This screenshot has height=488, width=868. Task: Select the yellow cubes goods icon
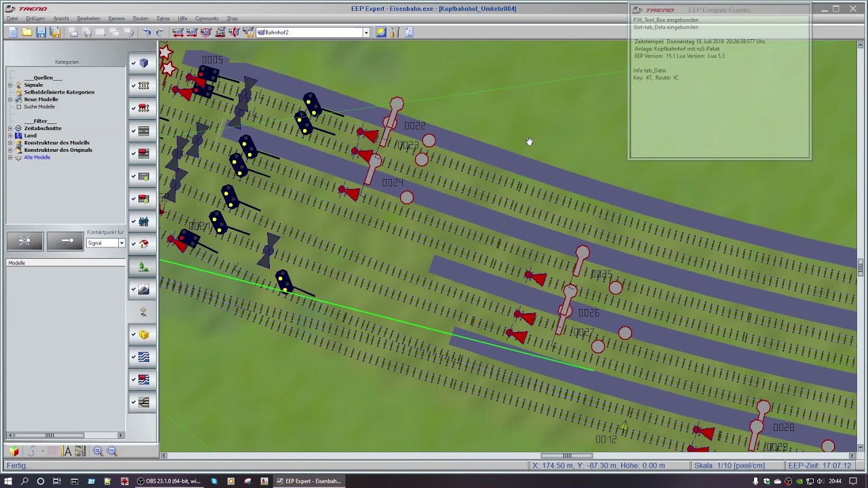pos(144,334)
